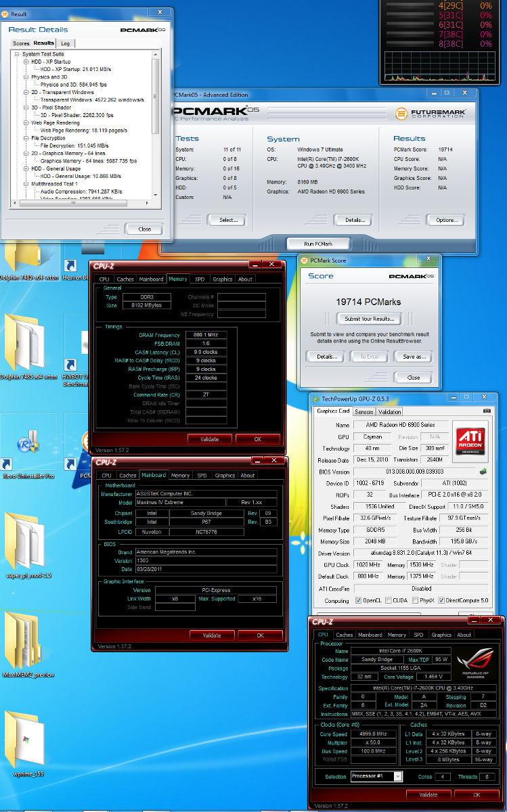
Task: Collapse the HDD - General Usage node
Action: [x=26, y=168]
